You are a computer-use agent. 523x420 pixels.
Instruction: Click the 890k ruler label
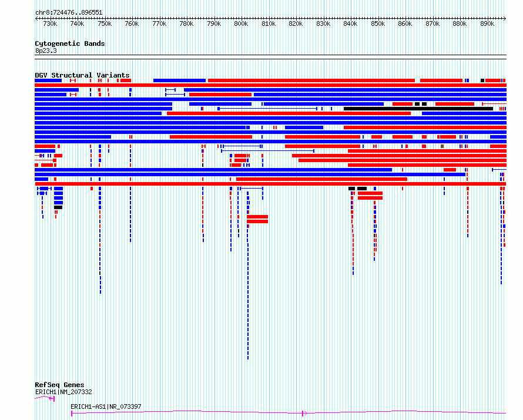(x=487, y=24)
